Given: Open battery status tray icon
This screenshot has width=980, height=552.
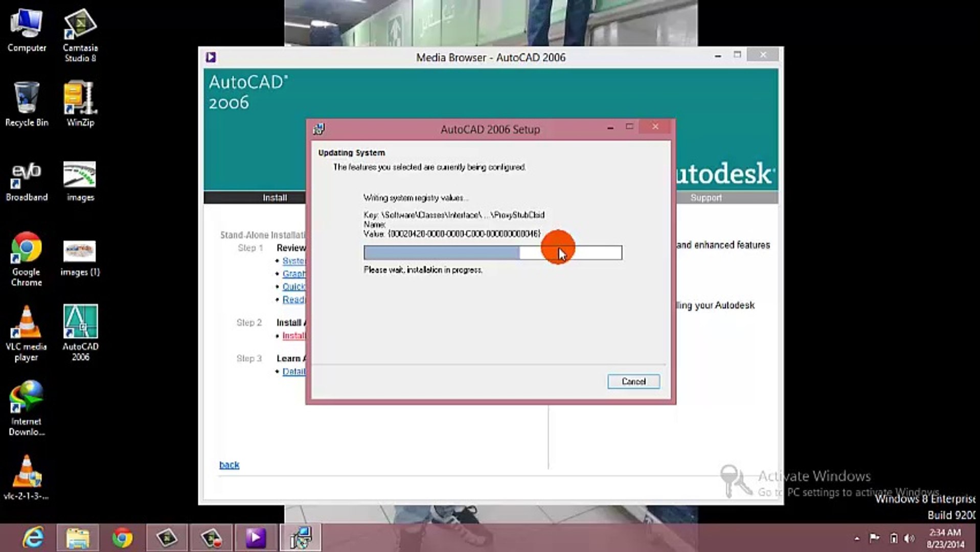Looking at the screenshot, I should [894, 538].
